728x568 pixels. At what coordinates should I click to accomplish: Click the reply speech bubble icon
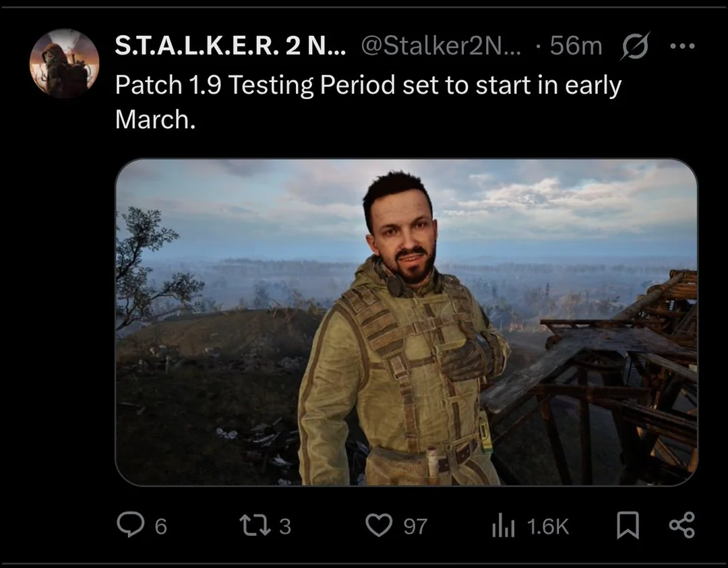(130, 526)
